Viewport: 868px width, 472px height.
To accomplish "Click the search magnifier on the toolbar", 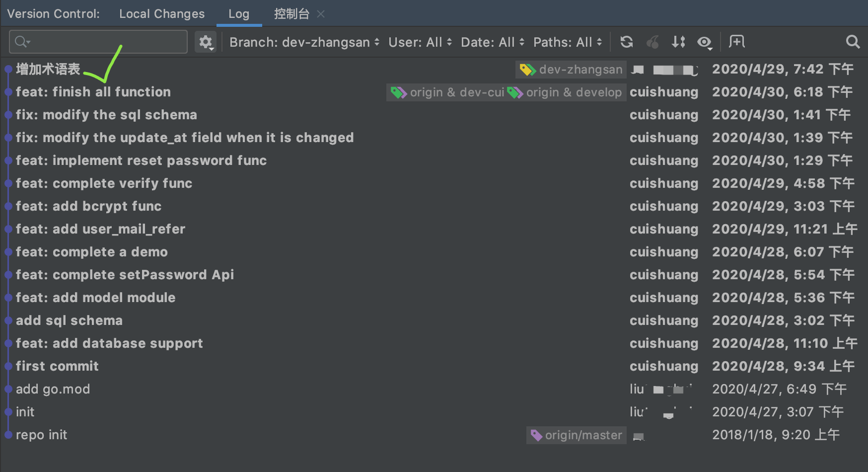I will (853, 42).
